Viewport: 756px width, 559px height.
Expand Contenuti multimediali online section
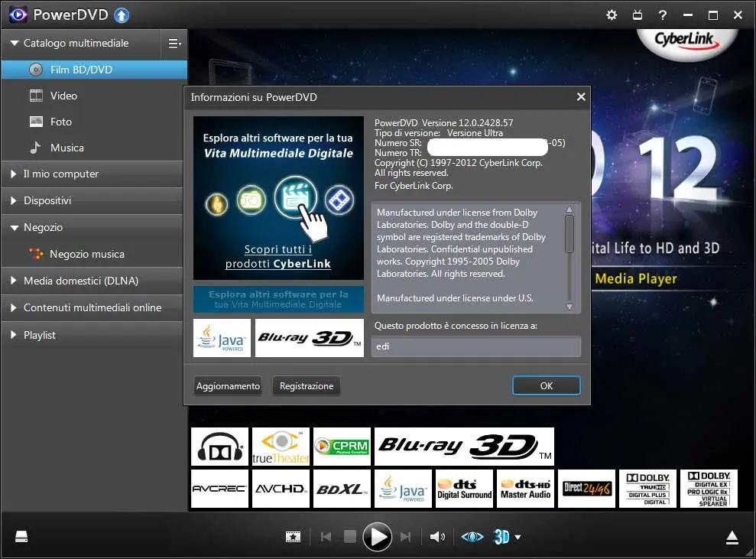(14, 307)
